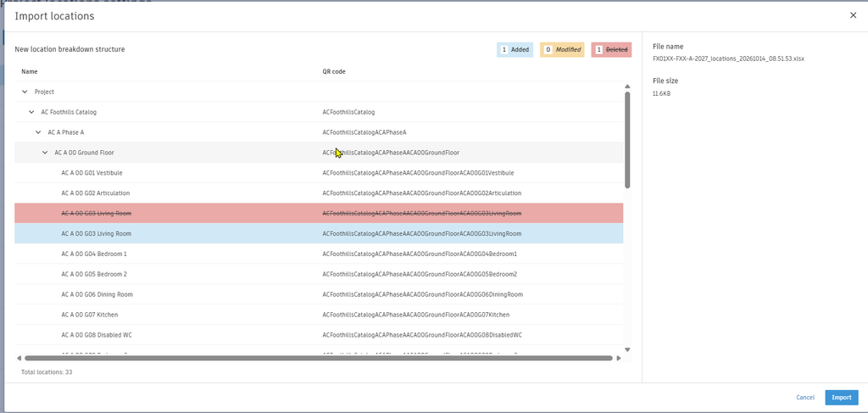Select the added blue G03 Living Room row
The image size is (868, 413).
pyautogui.click(x=319, y=233)
